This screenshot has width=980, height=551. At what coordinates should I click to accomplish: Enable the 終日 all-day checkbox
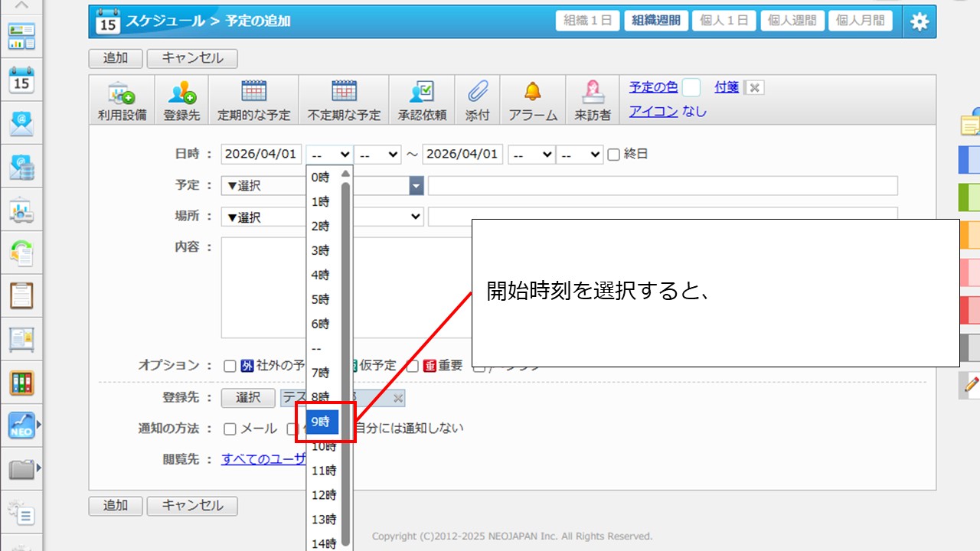tap(613, 155)
